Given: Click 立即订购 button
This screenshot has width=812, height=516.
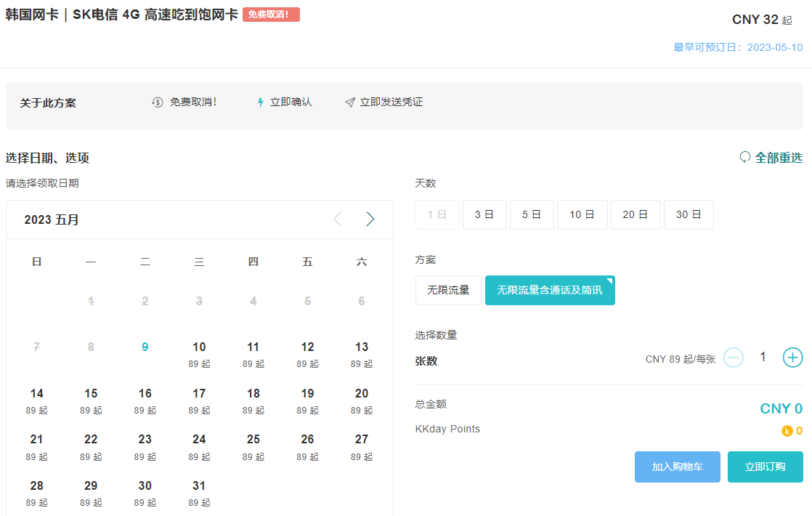Looking at the screenshot, I should (x=766, y=467).
